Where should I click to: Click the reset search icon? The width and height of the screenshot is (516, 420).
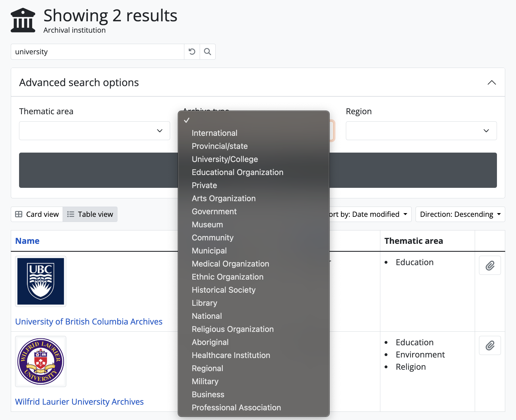click(192, 52)
